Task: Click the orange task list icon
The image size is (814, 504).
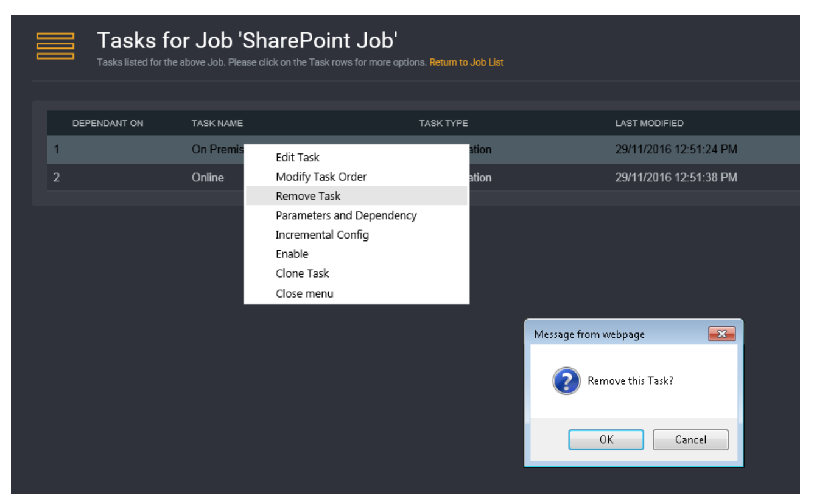Action: tap(55, 46)
